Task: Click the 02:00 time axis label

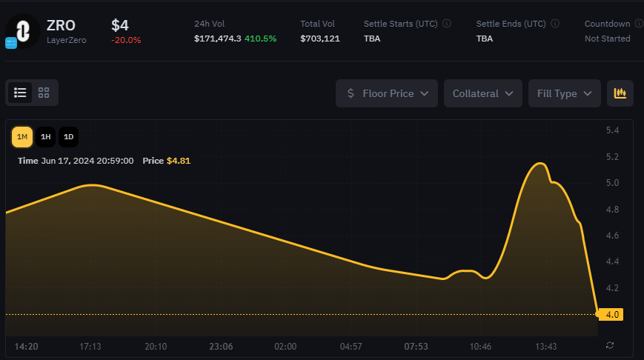Action: (x=285, y=347)
